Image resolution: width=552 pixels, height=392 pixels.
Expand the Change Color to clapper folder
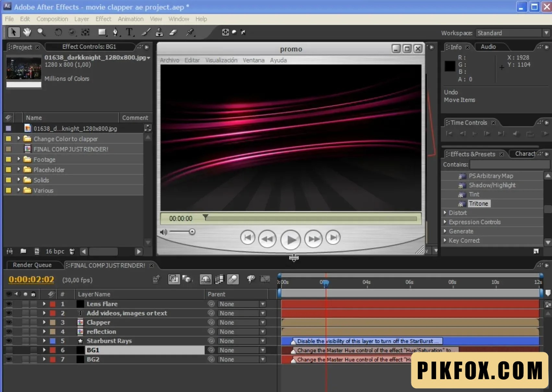tap(18, 139)
